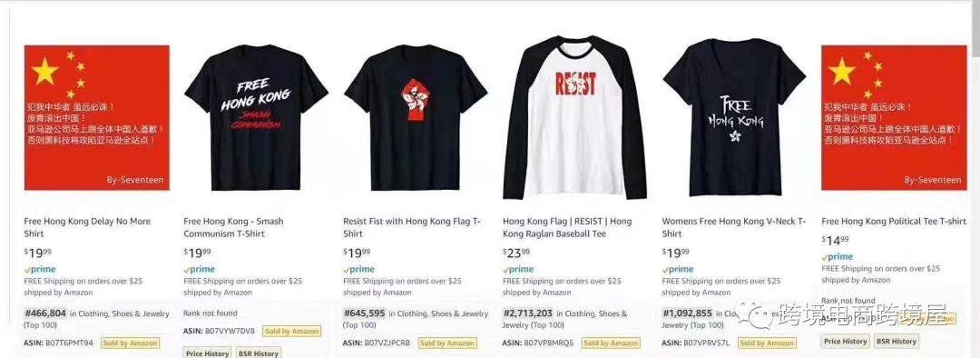Open the Free Hong Kong Smash Communism shirt image
Screen dimensions: 980x358
[256, 117]
